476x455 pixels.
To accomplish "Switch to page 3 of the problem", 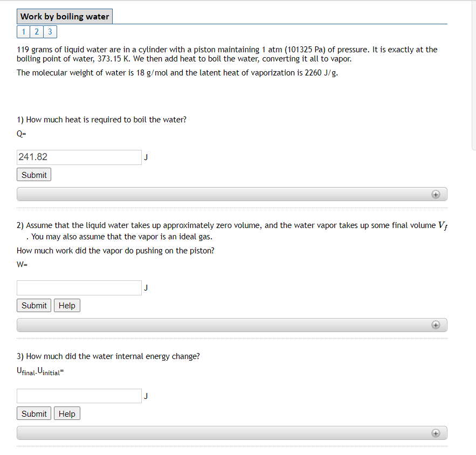I will (x=50, y=31).
